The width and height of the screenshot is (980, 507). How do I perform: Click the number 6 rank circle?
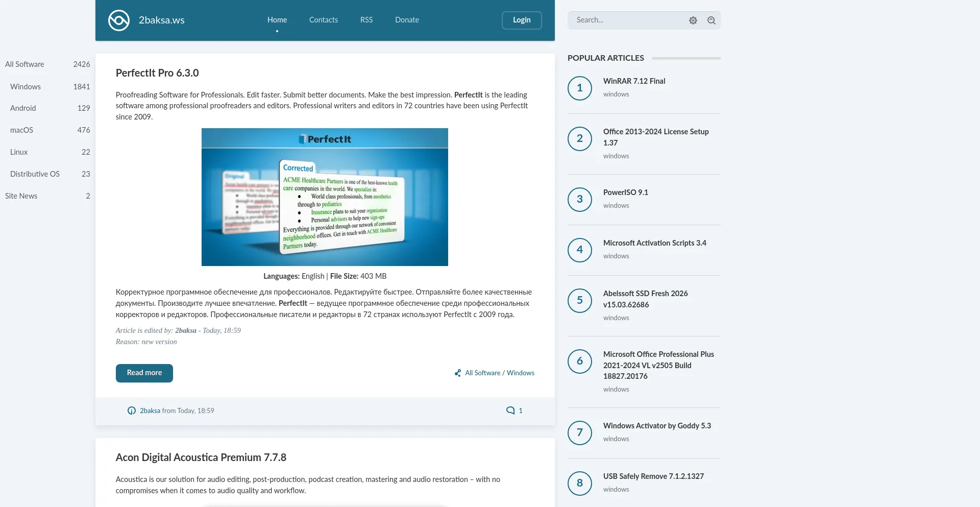click(580, 361)
